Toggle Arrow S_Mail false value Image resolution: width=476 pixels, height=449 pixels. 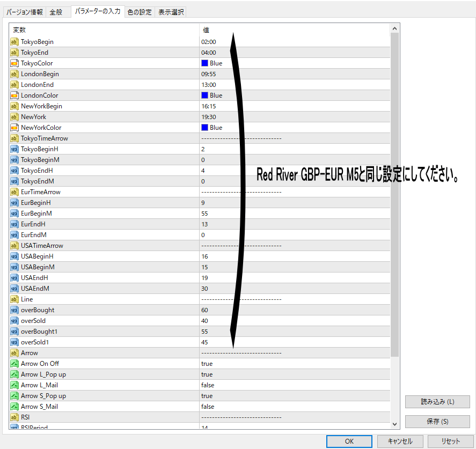pos(208,407)
